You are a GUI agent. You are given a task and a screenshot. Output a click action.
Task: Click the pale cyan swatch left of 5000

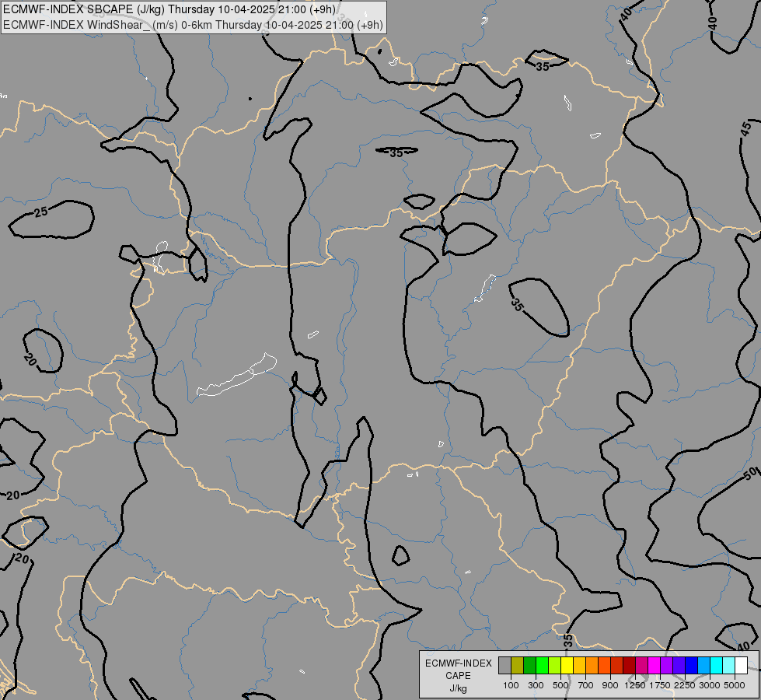729,666
